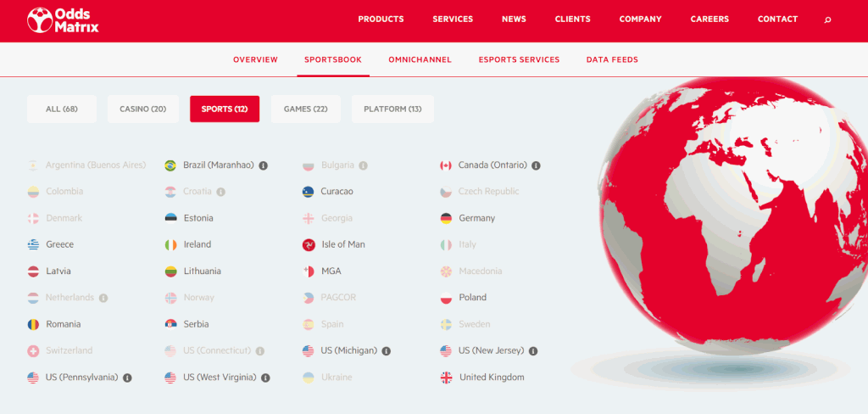Click the Colombia entry
The image size is (868, 414).
pos(55,192)
